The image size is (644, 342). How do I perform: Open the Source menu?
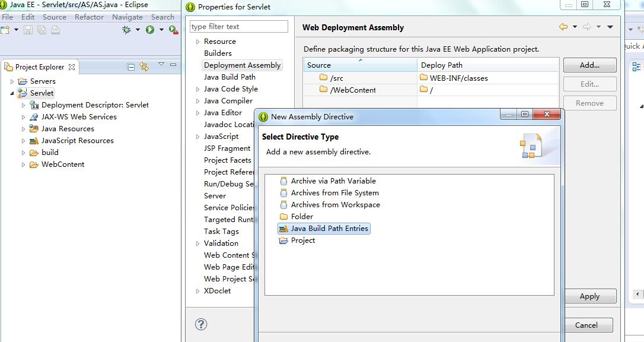click(x=54, y=17)
